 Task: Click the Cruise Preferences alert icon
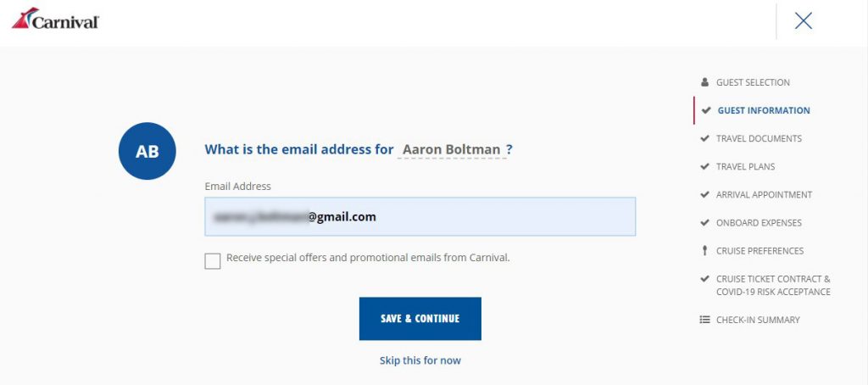tap(704, 251)
